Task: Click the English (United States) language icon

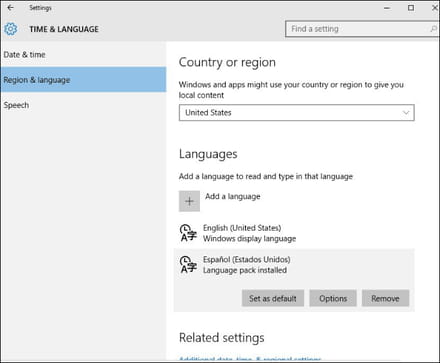Action: point(188,233)
